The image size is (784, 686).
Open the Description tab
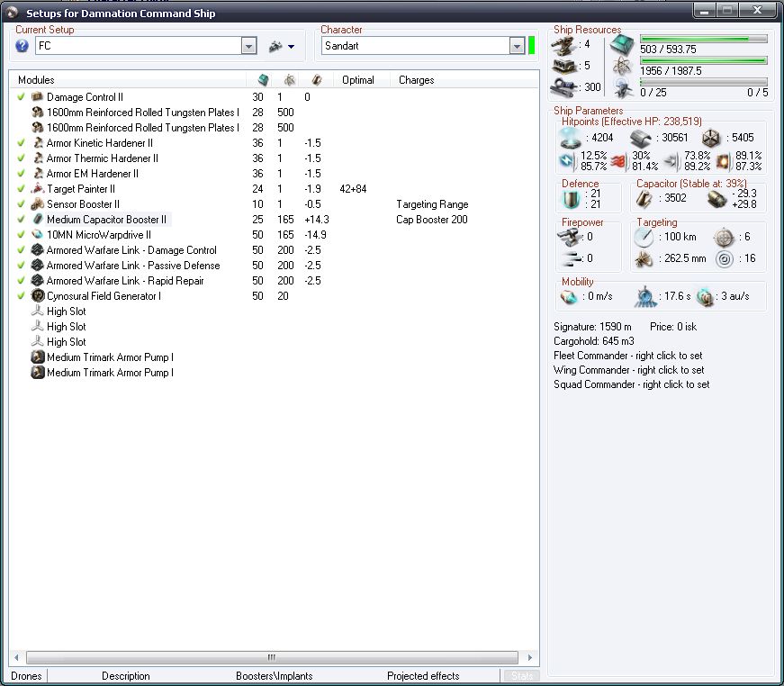coord(125,676)
